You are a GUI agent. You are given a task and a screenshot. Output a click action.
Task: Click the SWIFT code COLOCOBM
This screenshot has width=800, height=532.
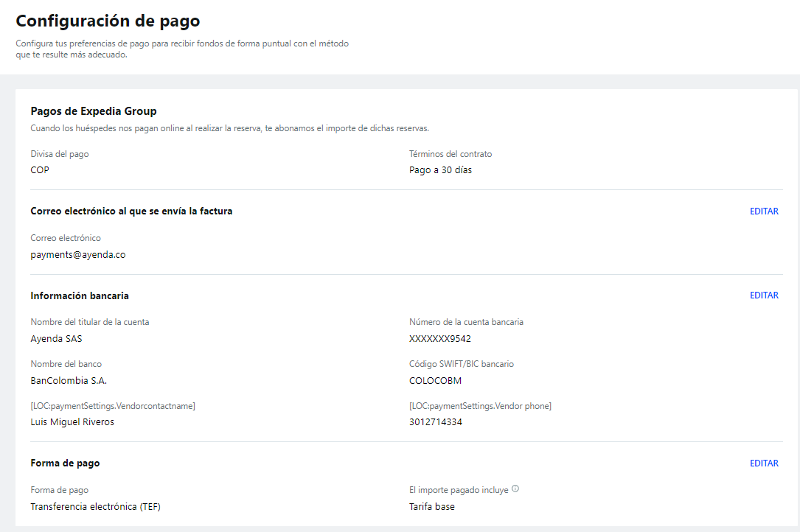pyautogui.click(x=435, y=380)
